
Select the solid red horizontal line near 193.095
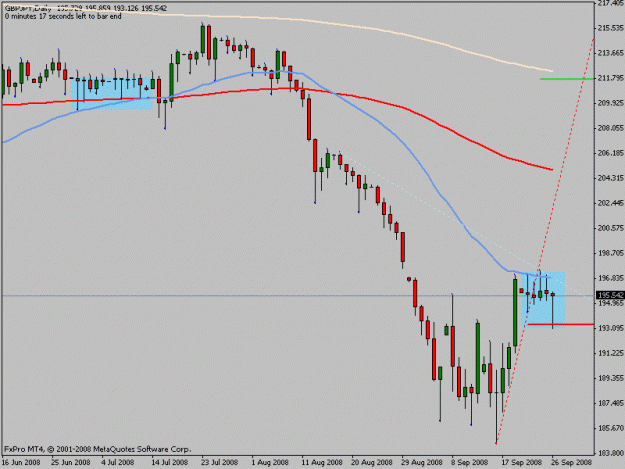pos(560,324)
